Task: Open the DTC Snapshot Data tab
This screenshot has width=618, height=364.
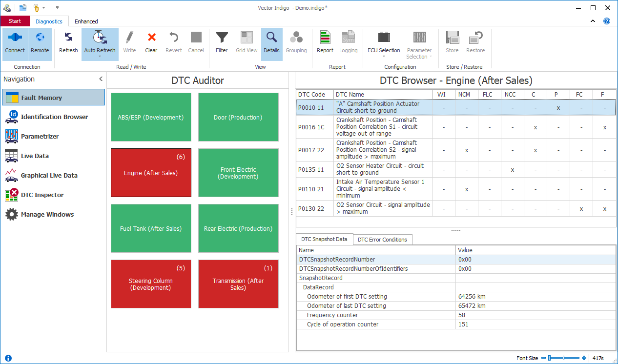Action: (324, 239)
